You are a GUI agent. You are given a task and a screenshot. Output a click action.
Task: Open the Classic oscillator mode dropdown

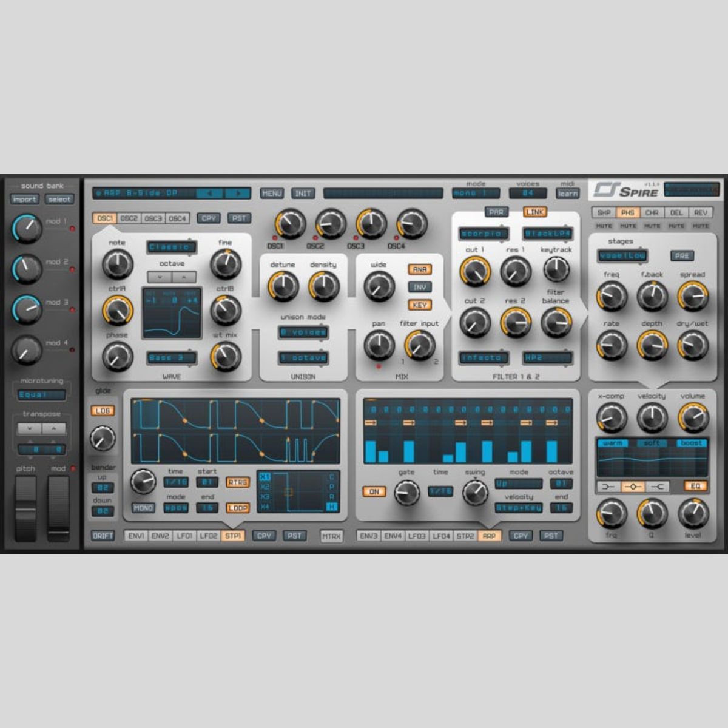172,248
